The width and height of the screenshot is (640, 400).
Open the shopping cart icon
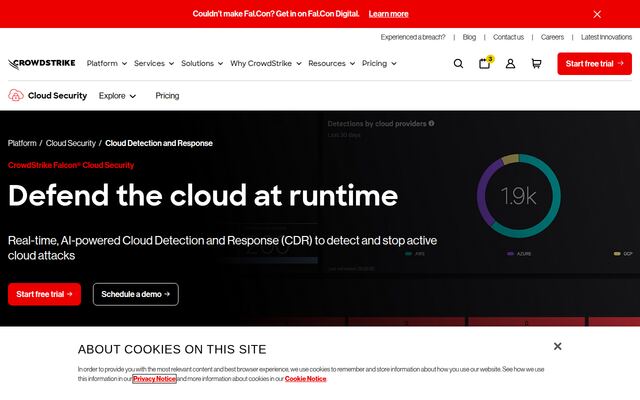click(536, 64)
